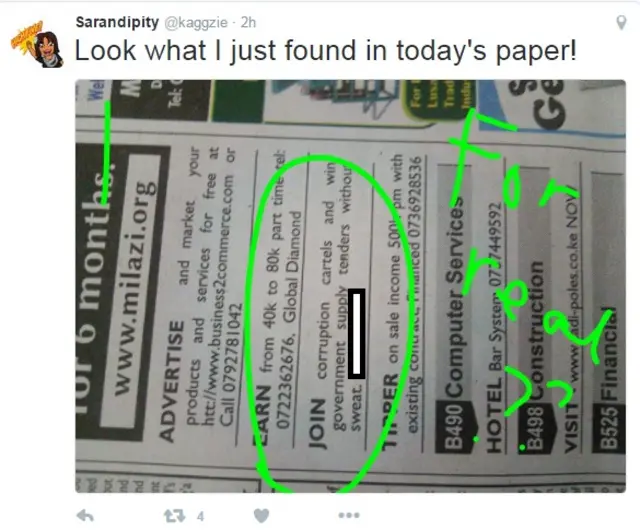Screen dimensions: 640x530
Task: Click the tweet text about today's paper
Action: point(326,51)
